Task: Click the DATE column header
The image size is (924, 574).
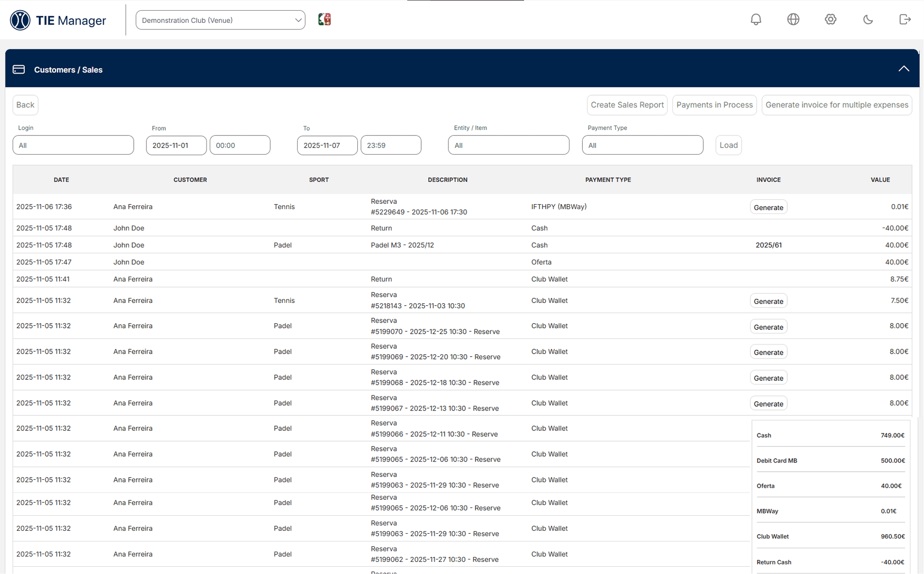Action: [61, 180]
